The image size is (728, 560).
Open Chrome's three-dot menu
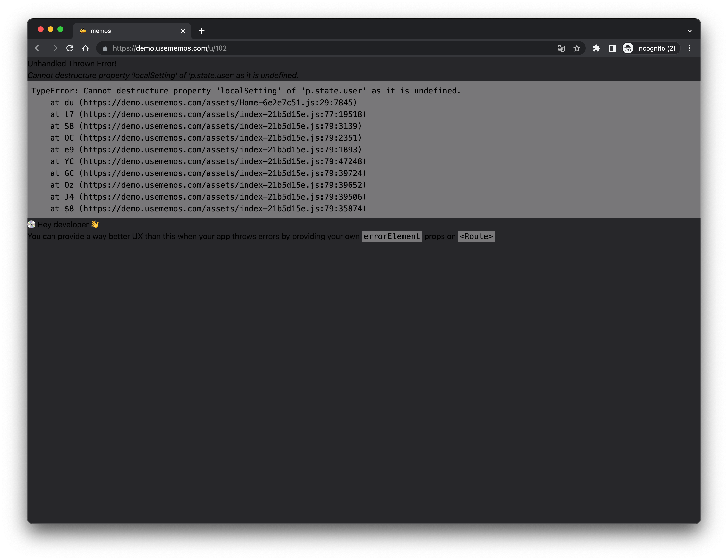click(690, 48)
